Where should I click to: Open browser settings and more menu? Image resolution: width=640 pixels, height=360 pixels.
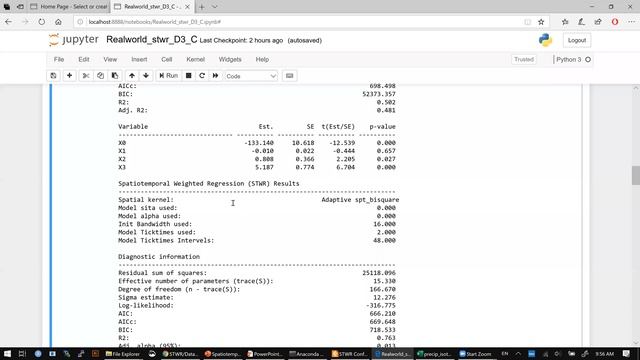tap(631, 22)
